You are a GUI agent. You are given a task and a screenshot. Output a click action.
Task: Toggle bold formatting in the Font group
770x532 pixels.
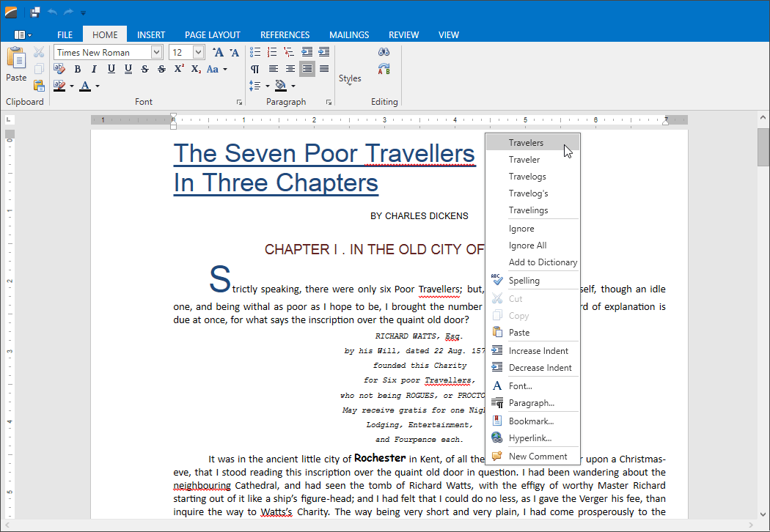click(x=78, y=68)
